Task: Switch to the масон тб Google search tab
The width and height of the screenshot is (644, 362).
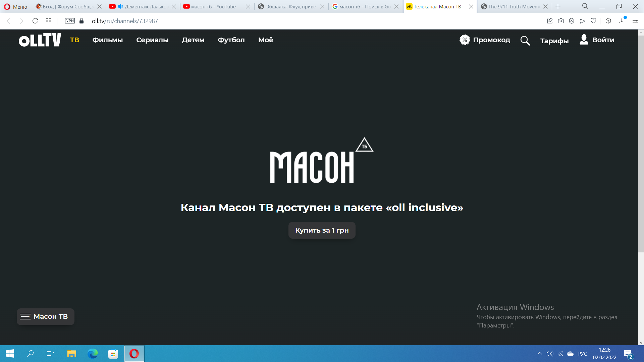Action: (x=361, y=7)
